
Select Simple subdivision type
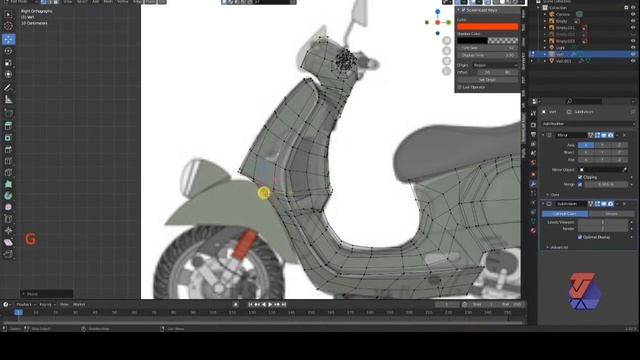(x=611, y=214)
